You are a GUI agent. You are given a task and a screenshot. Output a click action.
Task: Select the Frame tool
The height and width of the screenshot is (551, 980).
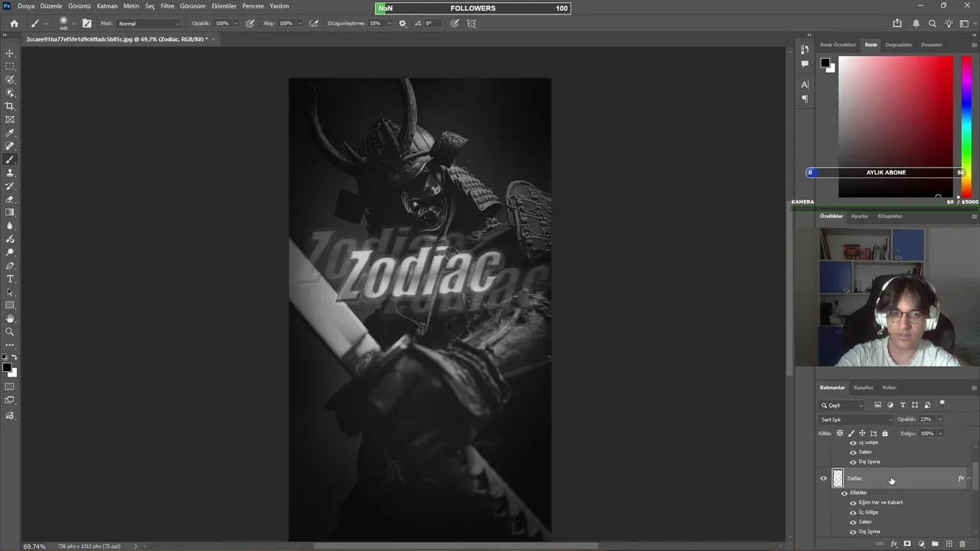tap(10, 119)
